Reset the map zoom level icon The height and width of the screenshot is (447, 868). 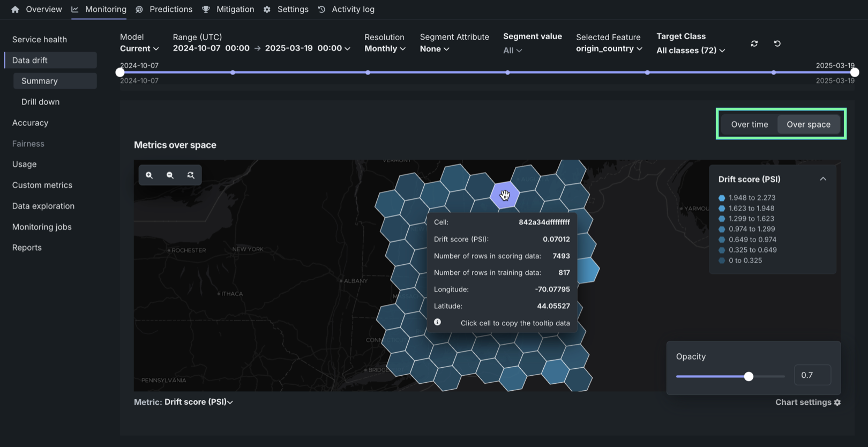(191, 175)
